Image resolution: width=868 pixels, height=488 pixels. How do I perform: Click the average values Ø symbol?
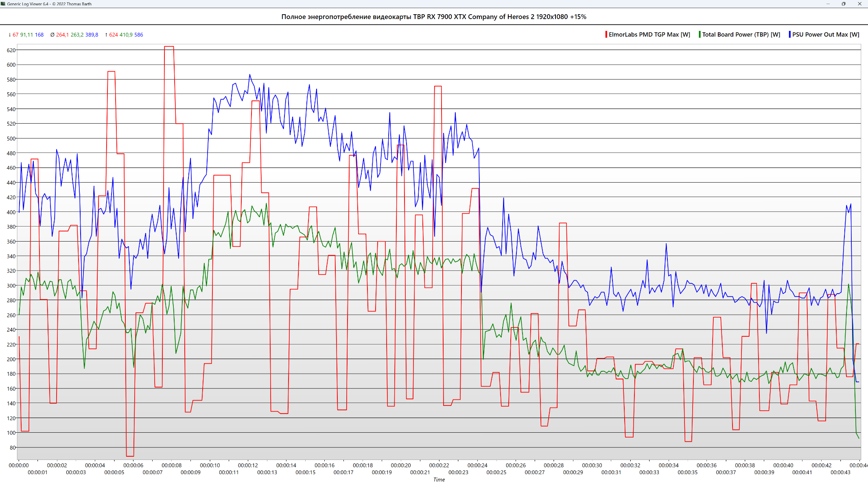pyautogui.click(x=52, y=35)
